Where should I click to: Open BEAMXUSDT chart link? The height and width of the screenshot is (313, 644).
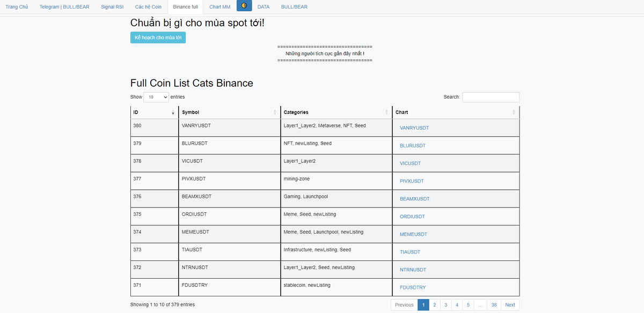415,199
